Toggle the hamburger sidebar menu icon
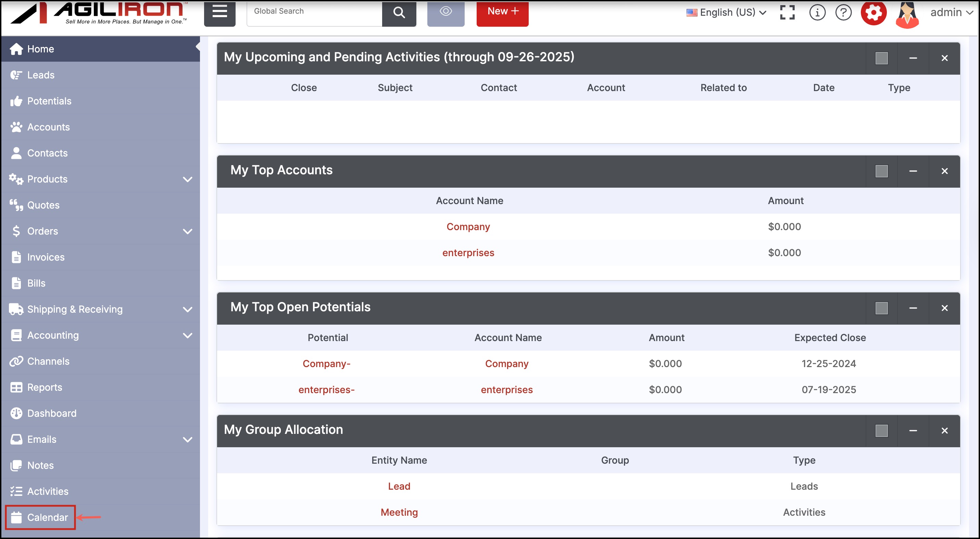 (219, 12)
